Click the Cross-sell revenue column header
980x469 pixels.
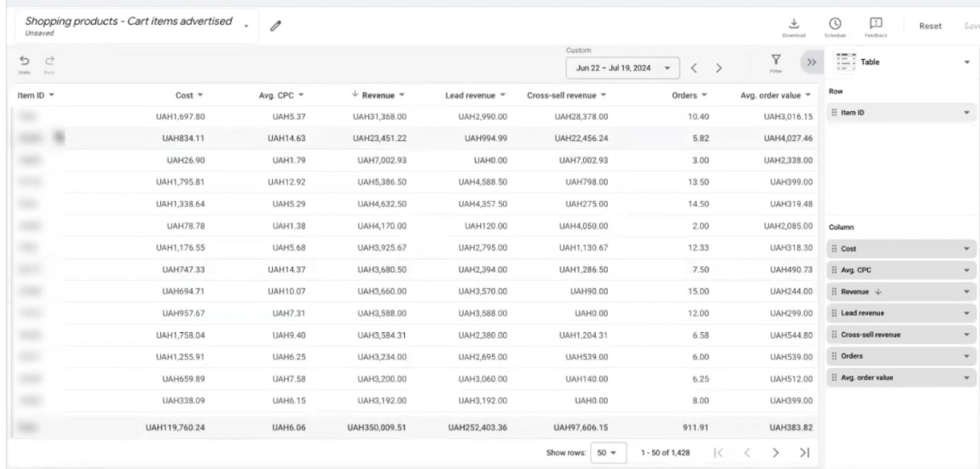pyautogui.click(x=566, y=92)
